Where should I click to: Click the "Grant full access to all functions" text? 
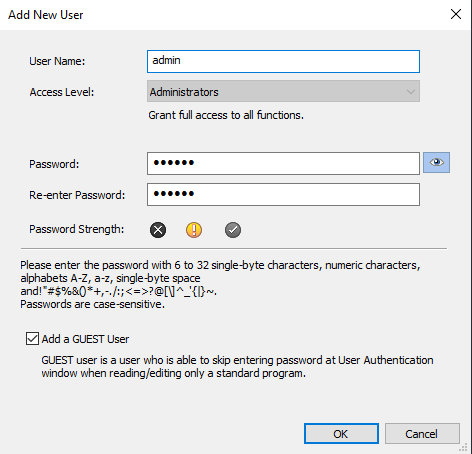click(x=226, y=115)
